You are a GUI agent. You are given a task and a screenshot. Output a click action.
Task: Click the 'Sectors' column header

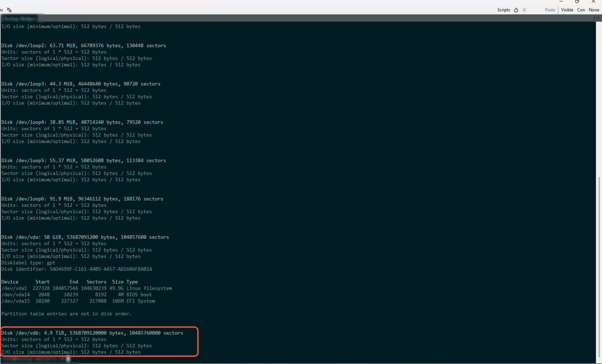[96, 282]
